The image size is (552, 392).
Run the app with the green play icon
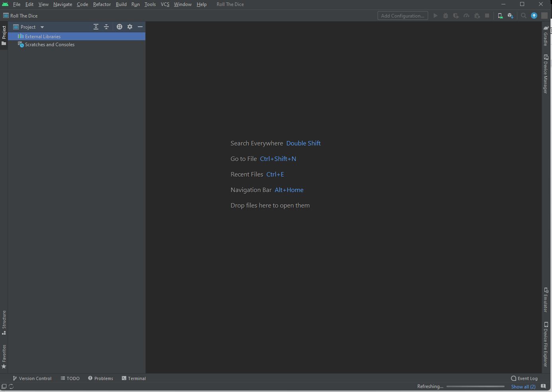(435, 16)
